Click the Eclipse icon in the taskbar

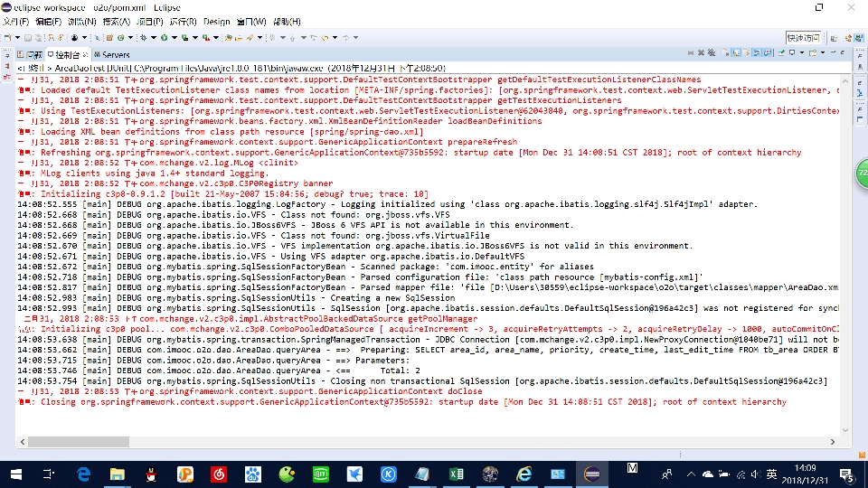591,474
